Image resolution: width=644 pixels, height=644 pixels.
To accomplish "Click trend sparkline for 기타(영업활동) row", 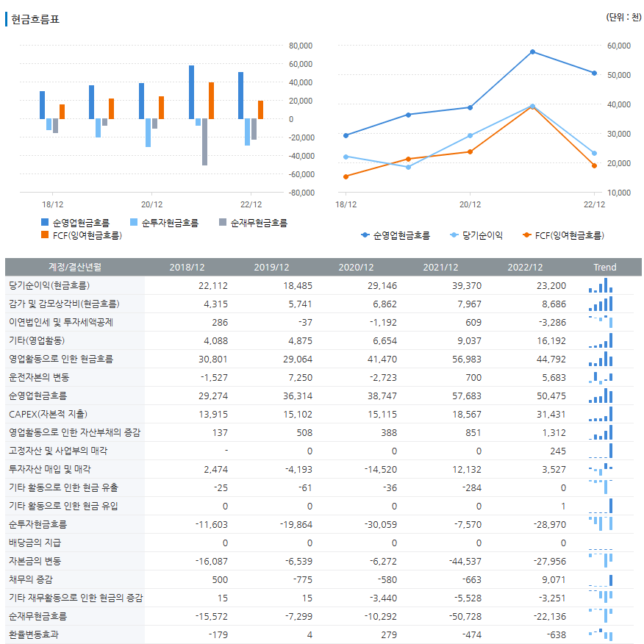I will 601,340.
